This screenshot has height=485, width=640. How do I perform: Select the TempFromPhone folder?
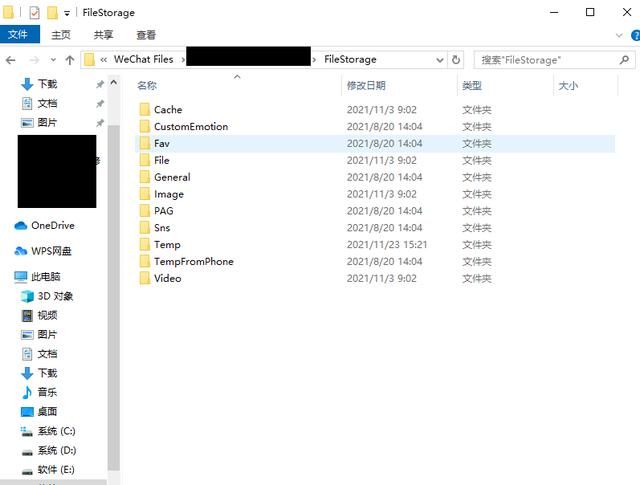point(193,261)
